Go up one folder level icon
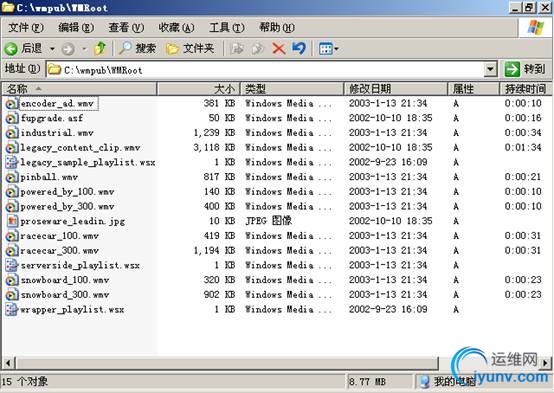Viewport: 554px width, 393px height. point(100,48)
